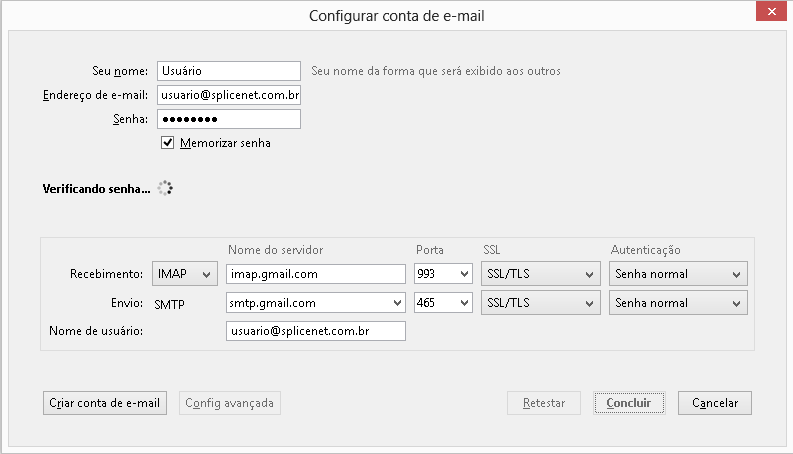Click the Nome de usuário field
793x454 pixels.
point(316,331)
